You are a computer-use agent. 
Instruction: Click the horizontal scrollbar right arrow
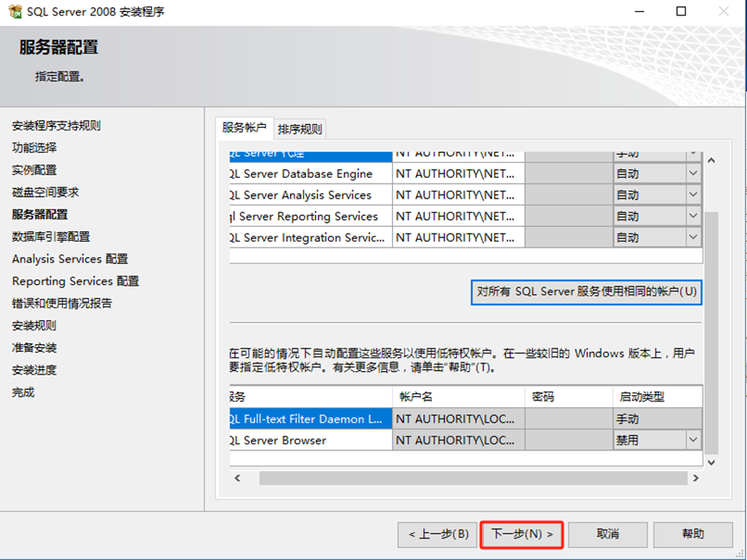point(695,478)
